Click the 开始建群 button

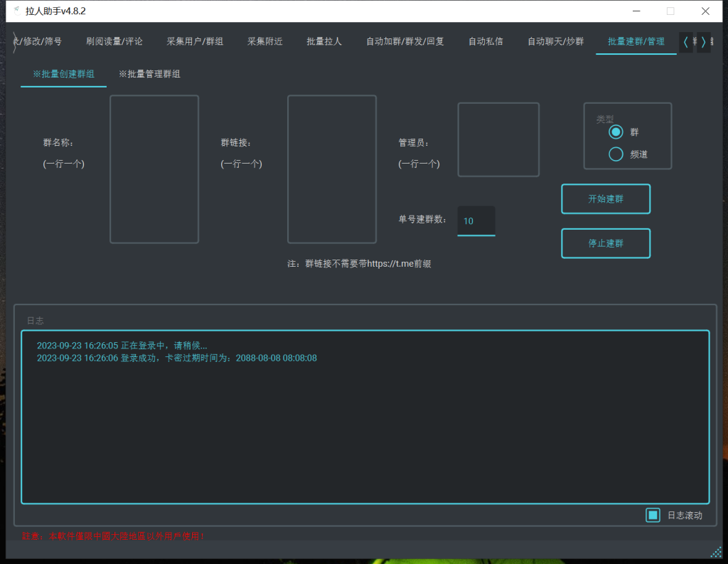pyautogui.click(x=606, y=198)
